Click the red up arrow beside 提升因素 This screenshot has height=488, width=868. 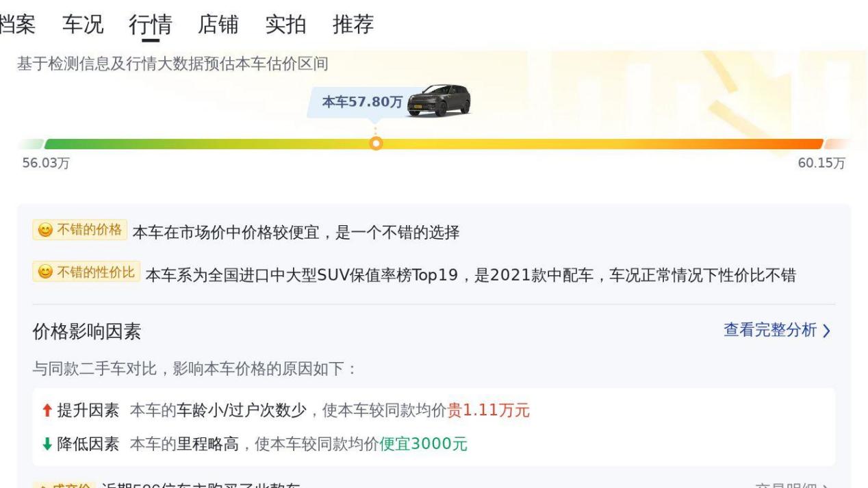pos(47,411)
